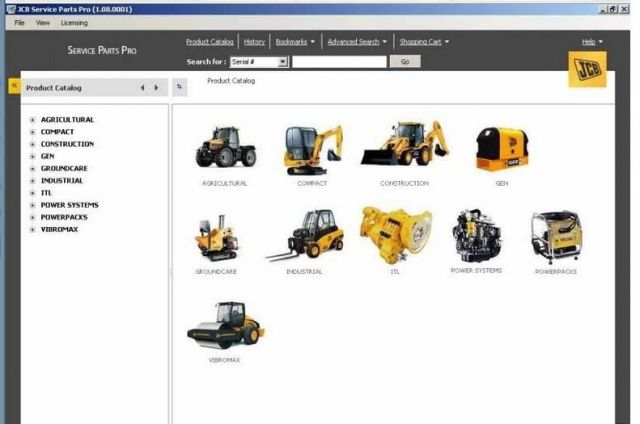Open the Construction backhoe loader thumbnail
Viewport: 640px width, 424px height.
pos(404,143)
